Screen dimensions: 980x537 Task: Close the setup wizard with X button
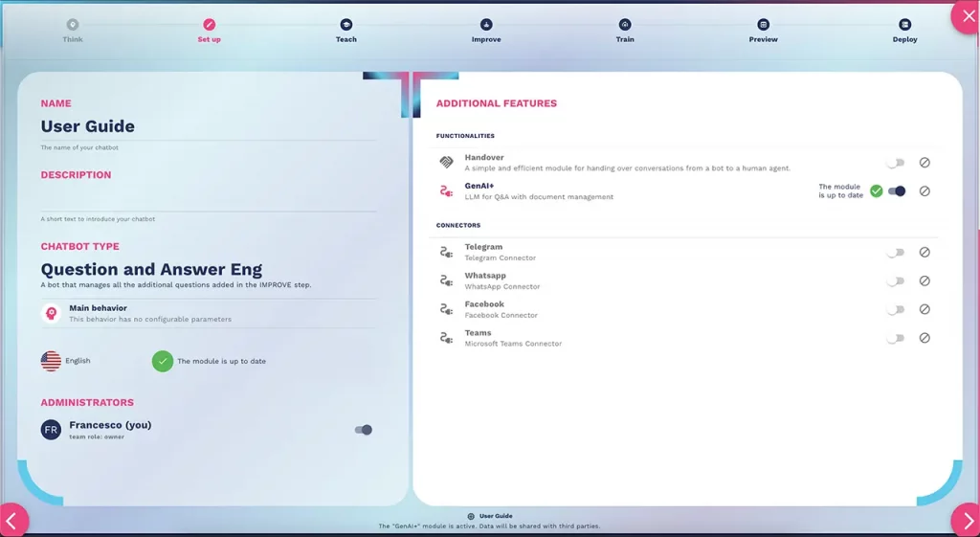click(x=968, y=17)
